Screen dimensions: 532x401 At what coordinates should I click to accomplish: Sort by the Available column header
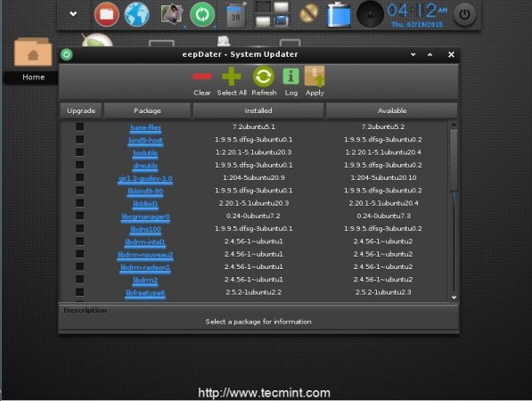coord(392,110)
